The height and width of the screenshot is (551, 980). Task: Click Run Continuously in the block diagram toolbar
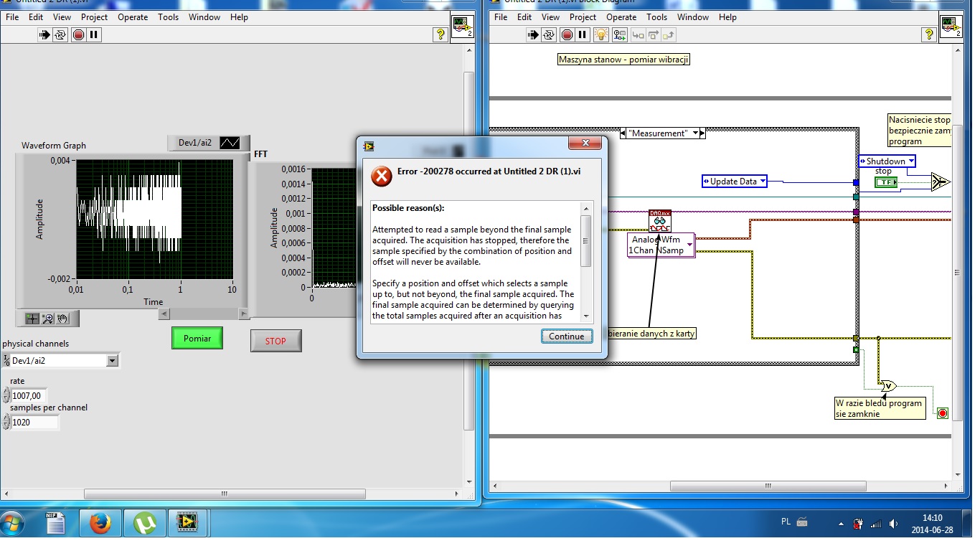click(549, 34)
